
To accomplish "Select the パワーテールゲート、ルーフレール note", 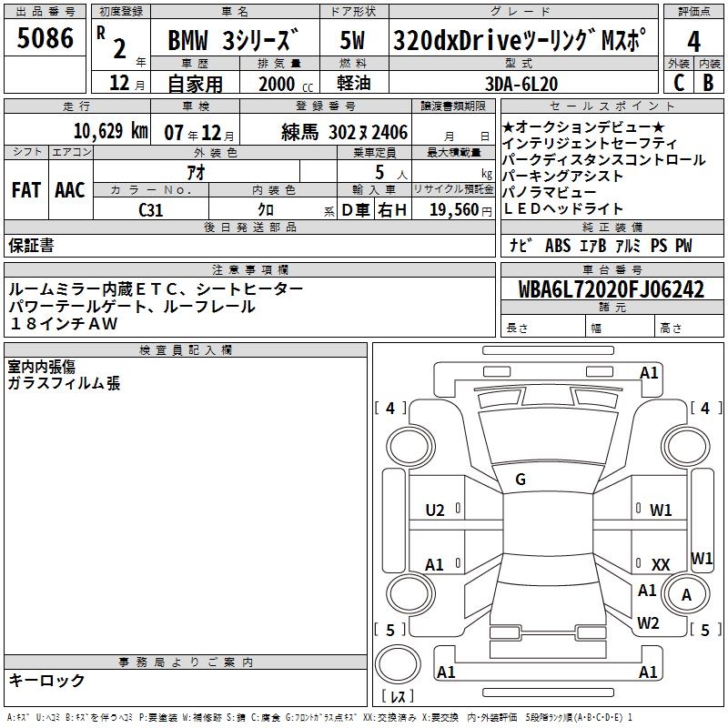I will point(132,307).
